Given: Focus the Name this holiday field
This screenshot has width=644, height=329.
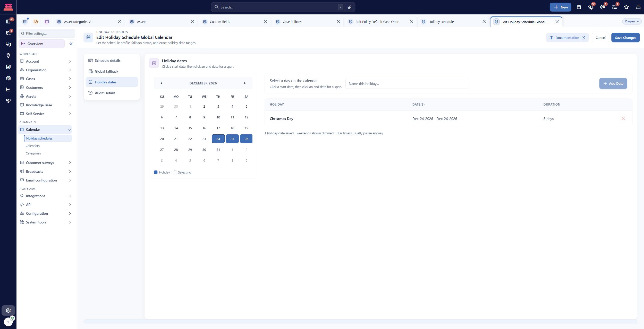Looking at the screenshot, I should [x=407, y=84].
